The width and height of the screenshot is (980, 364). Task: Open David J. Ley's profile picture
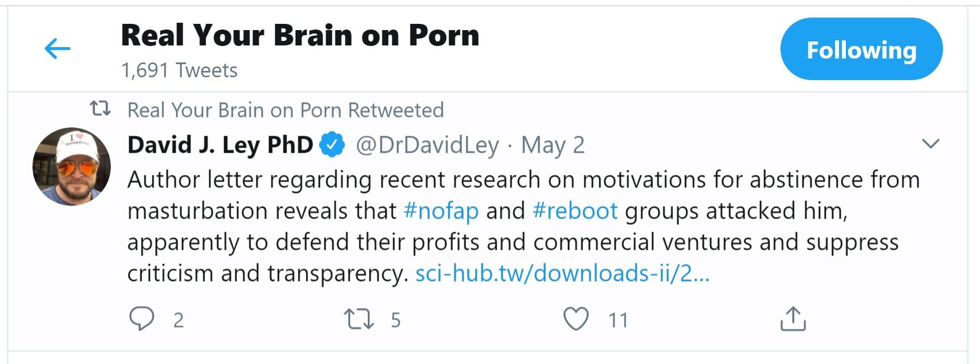coord(72,166)
